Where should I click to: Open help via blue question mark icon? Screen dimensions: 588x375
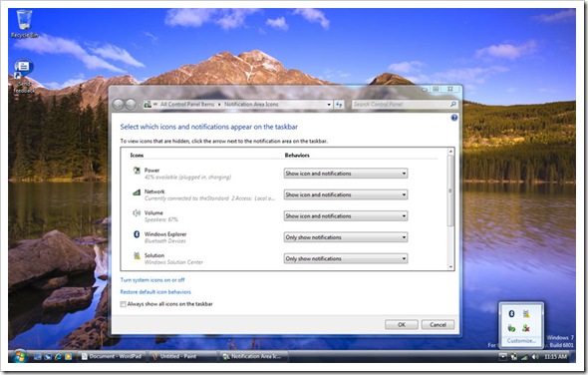(454, 118)
